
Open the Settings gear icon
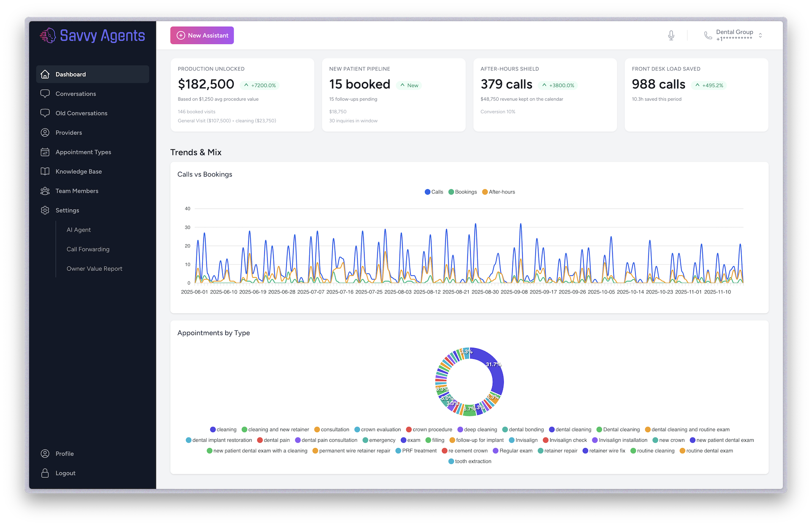click(x=45, y=210)
